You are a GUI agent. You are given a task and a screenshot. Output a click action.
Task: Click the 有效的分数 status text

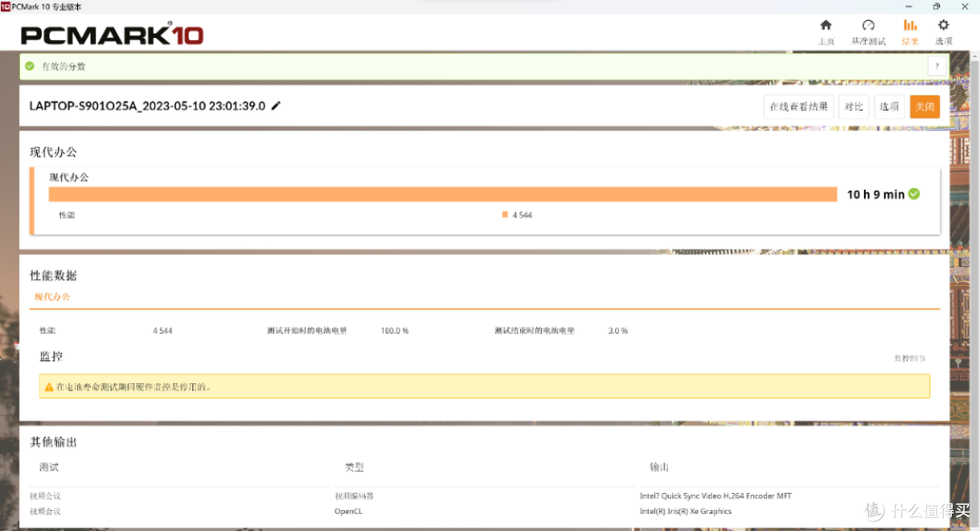pos(64,66)
